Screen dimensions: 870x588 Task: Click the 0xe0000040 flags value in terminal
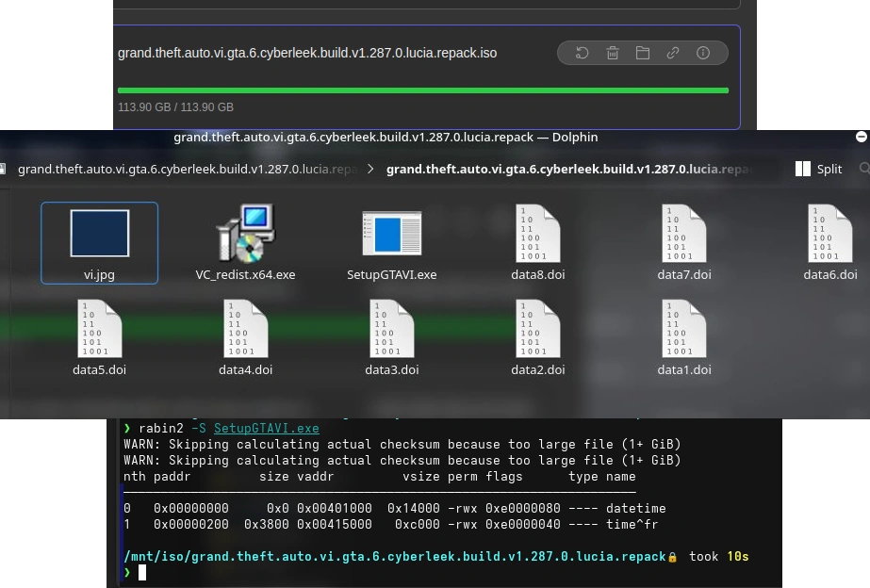click(523, 524)
